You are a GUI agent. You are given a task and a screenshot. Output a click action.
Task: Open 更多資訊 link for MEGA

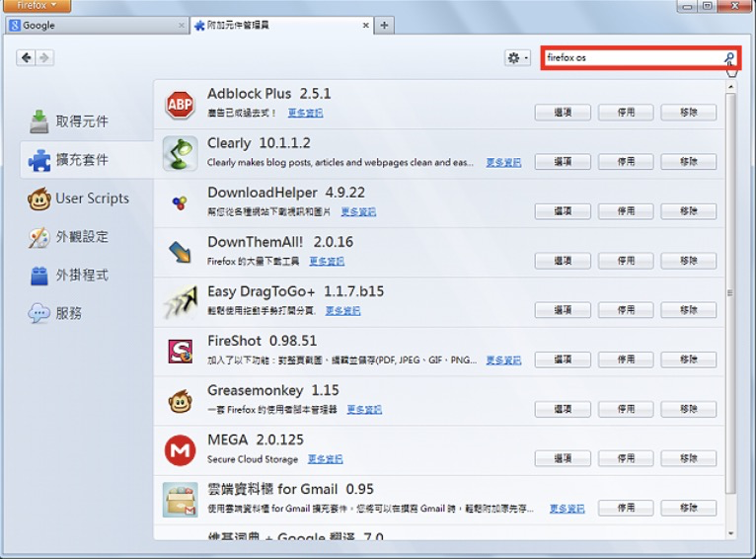tap(326, 459)
